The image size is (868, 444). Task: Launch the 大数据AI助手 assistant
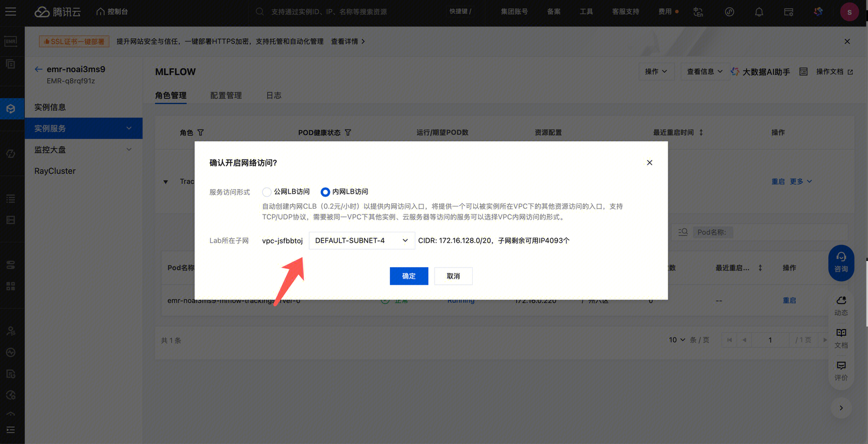pos(760,72)
